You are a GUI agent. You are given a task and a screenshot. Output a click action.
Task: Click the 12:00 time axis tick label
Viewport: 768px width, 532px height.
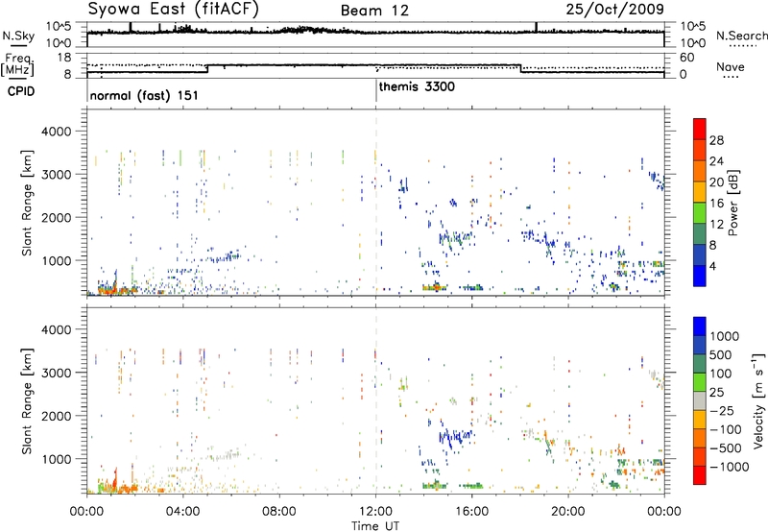(x=375, y=512)
